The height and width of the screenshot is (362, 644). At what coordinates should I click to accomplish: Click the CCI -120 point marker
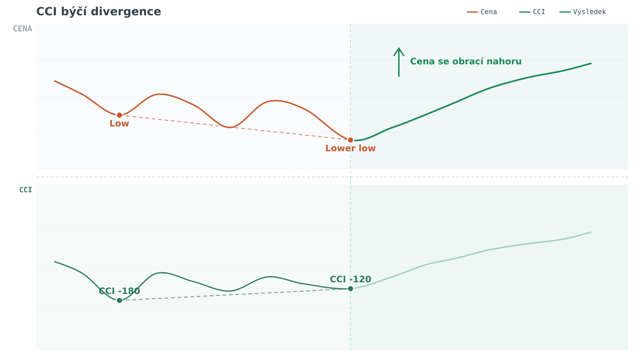pyautogui.click(x=351, y=289)
